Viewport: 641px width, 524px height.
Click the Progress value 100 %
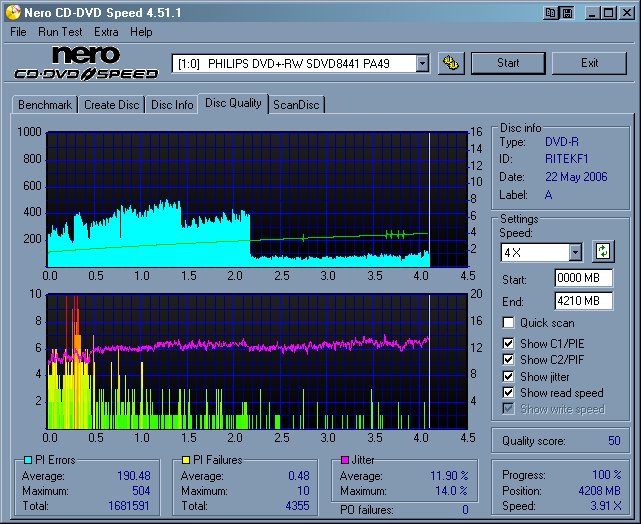[607, 475]
